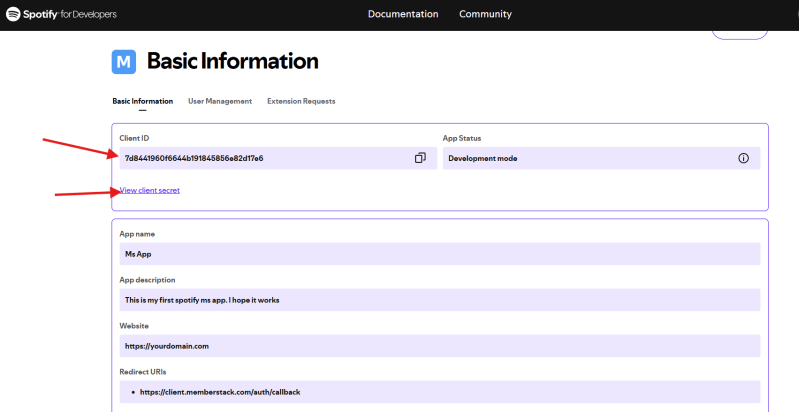Switch to the User Management tab
The height and width of the screenshot is (412, 799).
tap(220, 101)
